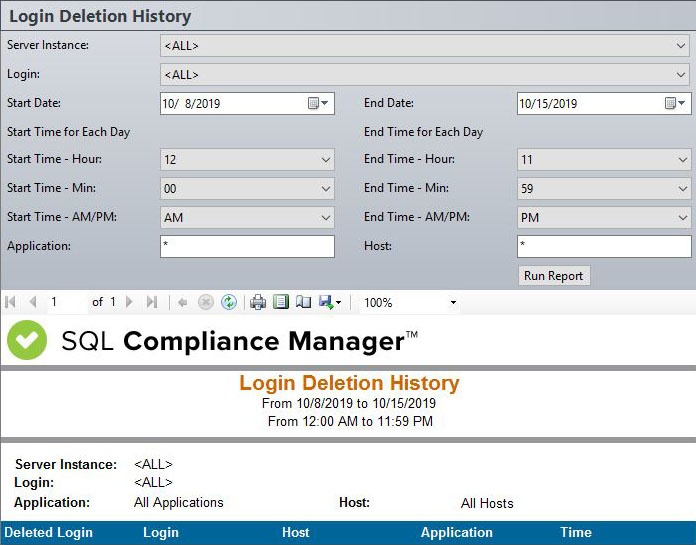Click the green refresh report icon
Image resolution: width=696 pixels, height=545 pixels.
click(229, 302)
